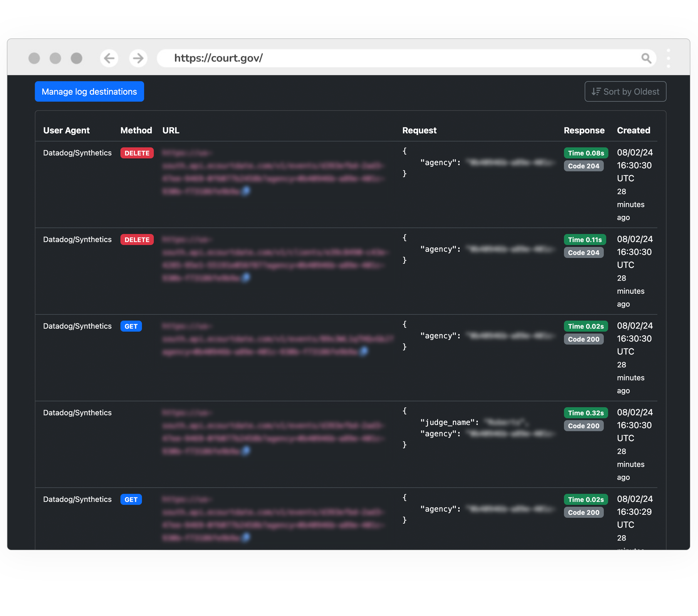Click the link icon beside the first GET URL
Viewport: 698px width, 616px height.
pos(364,351)
